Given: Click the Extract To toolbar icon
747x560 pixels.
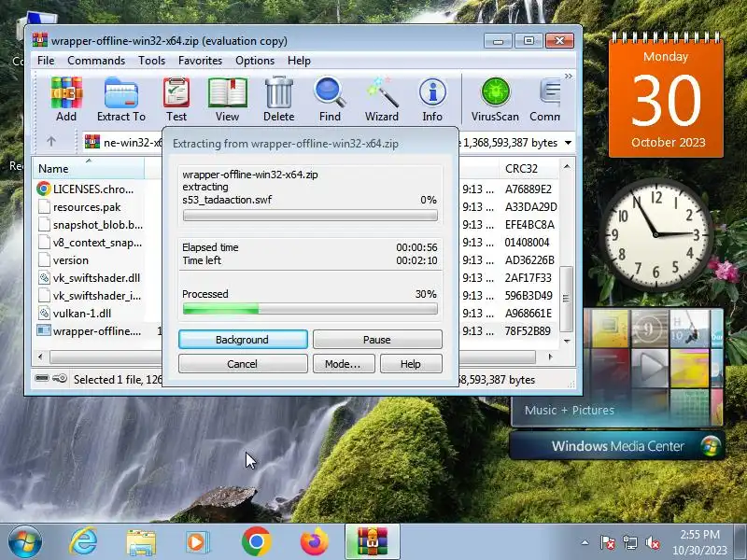Looking at the screenshot, I should tap(121, 99).
